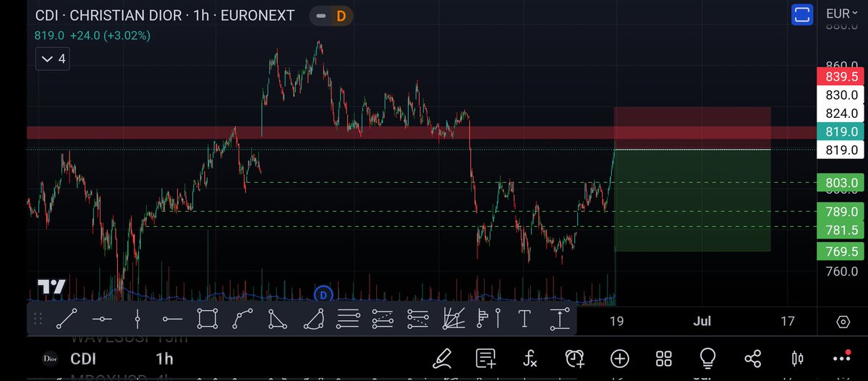Select the Curve drawing tool

click(243, 318)
